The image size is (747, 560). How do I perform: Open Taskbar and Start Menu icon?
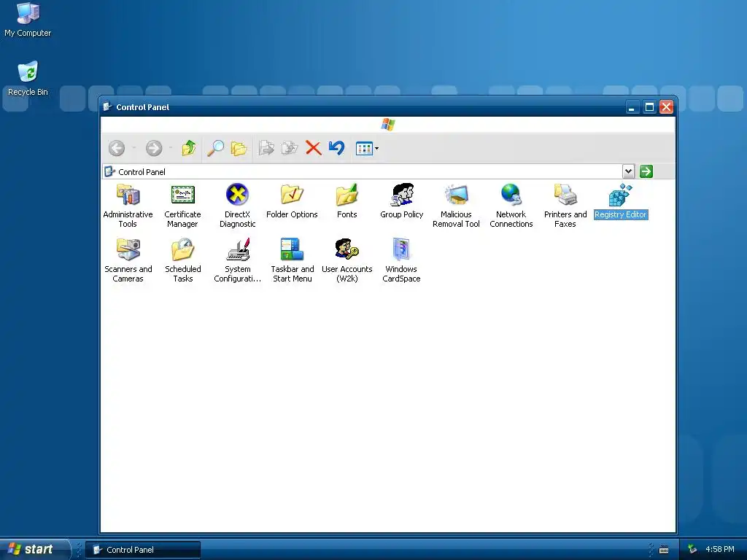pyautogui.click(x=292, y=249)
